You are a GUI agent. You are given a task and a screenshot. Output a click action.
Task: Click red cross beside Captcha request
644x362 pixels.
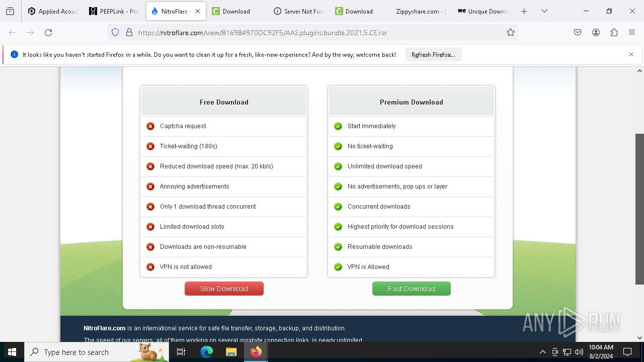pos(150,126)
